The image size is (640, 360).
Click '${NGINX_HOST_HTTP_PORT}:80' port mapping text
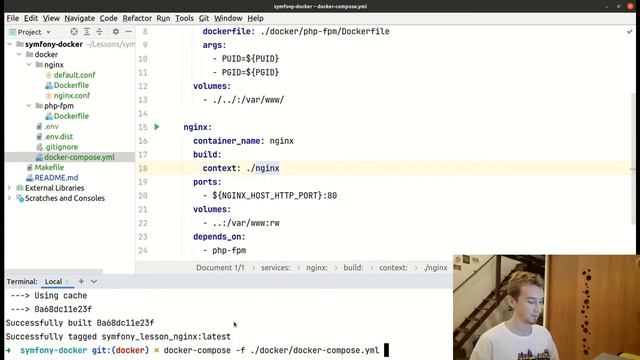click(x=274, y=196)
